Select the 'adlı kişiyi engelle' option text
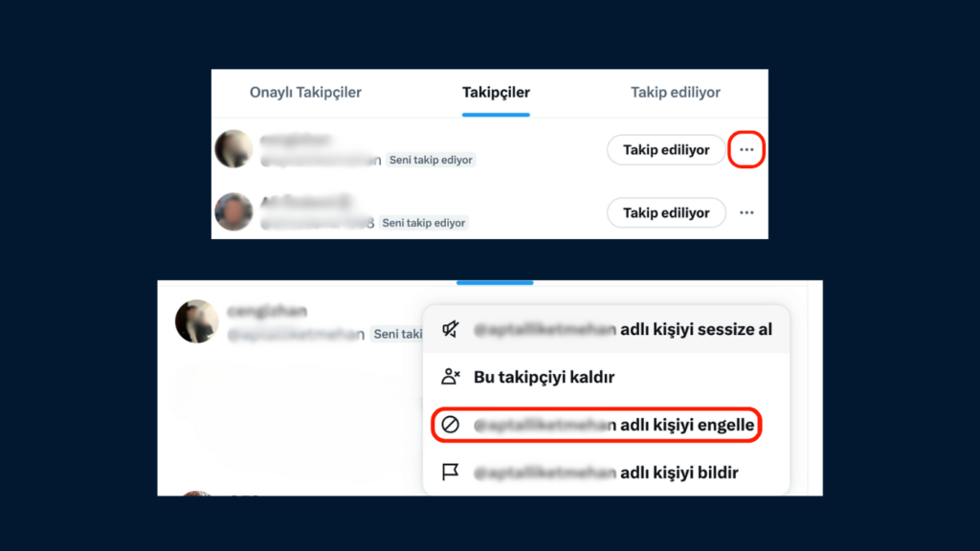The height and width of the screenshot is (551, 980). [687, 425]
